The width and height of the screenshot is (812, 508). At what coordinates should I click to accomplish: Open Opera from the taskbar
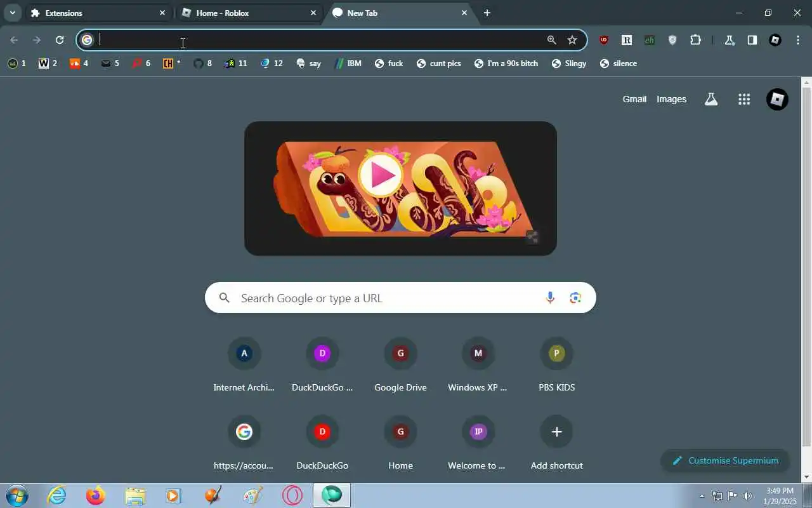point(292,495)
